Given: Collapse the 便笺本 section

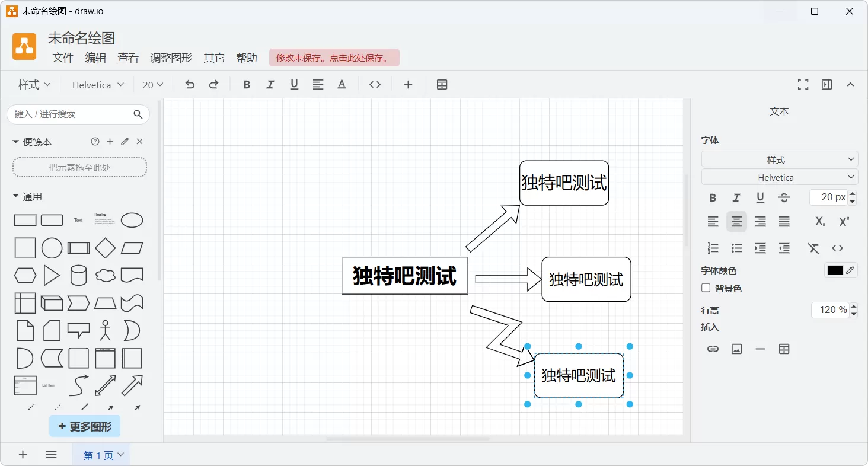Looking at the screenshot, I should tap(15, 141).
